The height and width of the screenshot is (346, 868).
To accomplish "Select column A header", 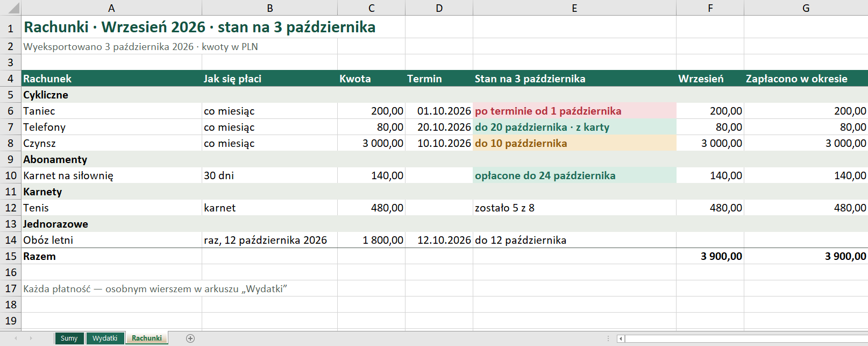I will click(111, 8).
